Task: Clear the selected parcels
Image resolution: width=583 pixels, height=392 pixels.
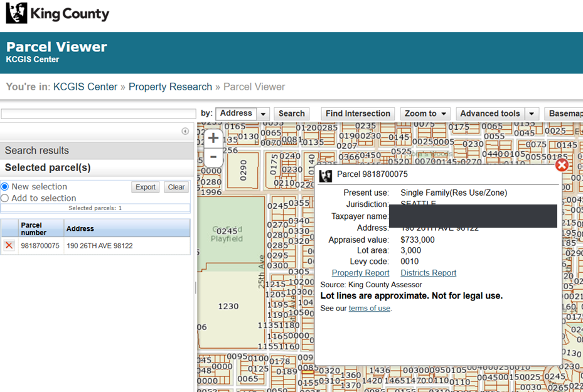Action: pyautogui.click(x=176, y=187)
